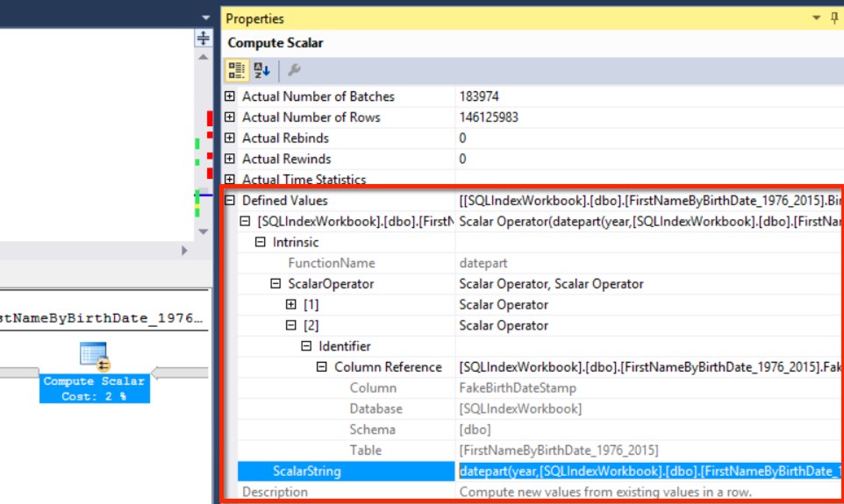Click the Description pane label

[x=275, y=492]
